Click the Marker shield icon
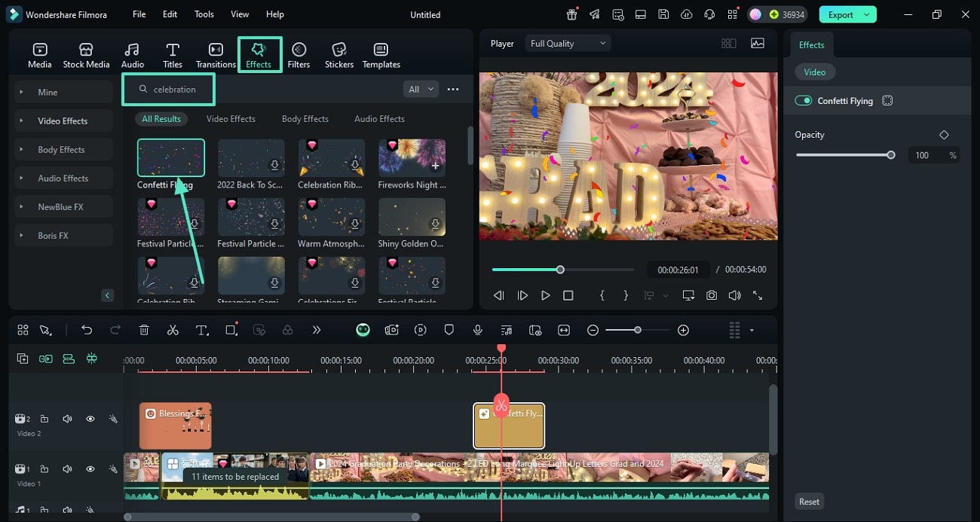The width and height of the screenshot is (980, 522). pyautogui.click(x=449, y=330)
